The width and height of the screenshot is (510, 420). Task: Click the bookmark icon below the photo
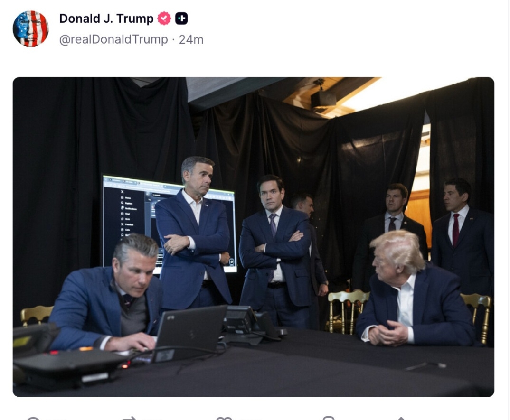tap(329, 418)
